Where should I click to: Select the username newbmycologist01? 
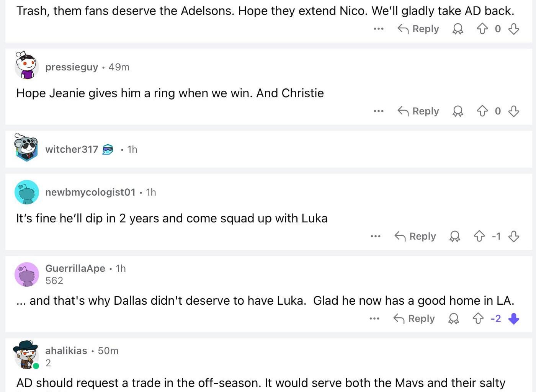(90, 192)
